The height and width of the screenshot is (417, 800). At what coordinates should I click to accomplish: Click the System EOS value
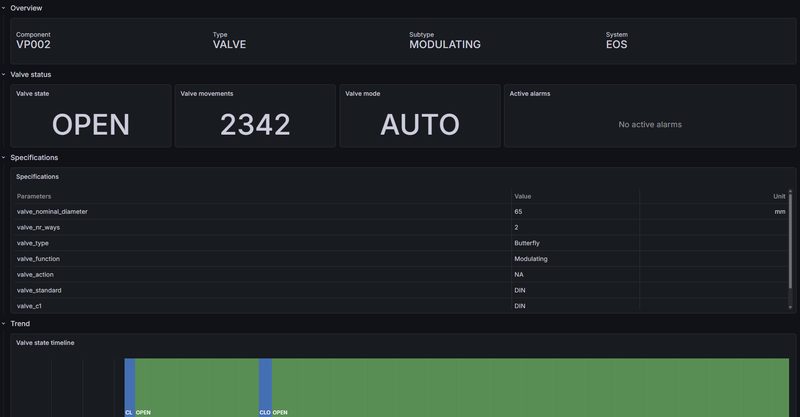tap(616, 44)
